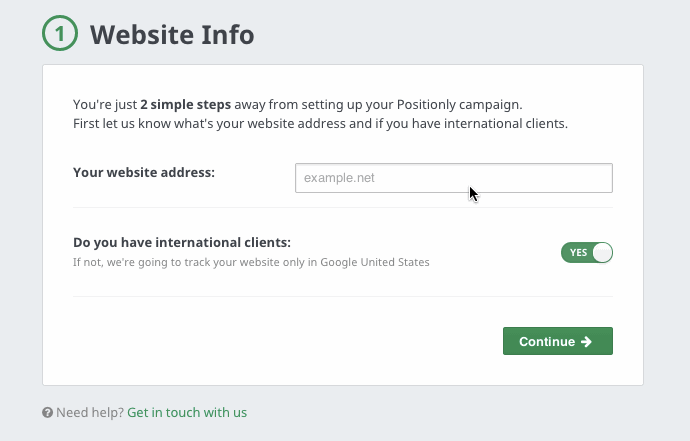Viewport: 690px width, 441px height.
Task: Click the green step 1 circle icon
Action: click(x=60, y=34)
